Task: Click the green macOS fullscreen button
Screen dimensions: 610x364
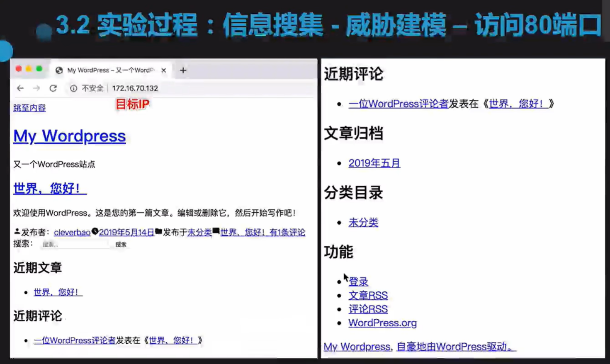Action: (x=39, y=69)
